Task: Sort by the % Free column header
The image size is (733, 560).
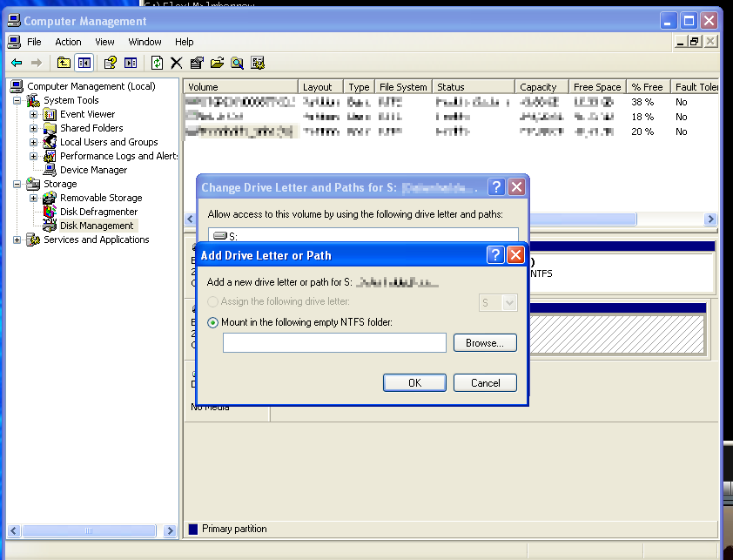Action: tap(649, 86)
